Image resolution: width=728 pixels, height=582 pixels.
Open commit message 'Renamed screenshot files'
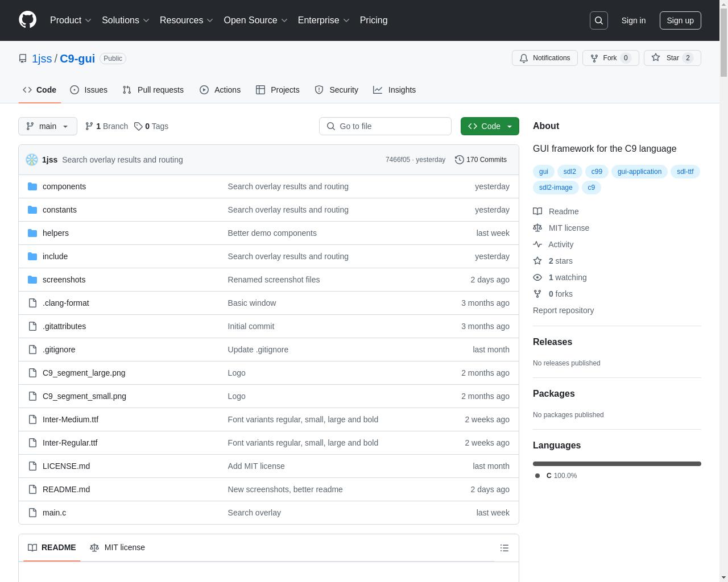[x=274, y=280]
